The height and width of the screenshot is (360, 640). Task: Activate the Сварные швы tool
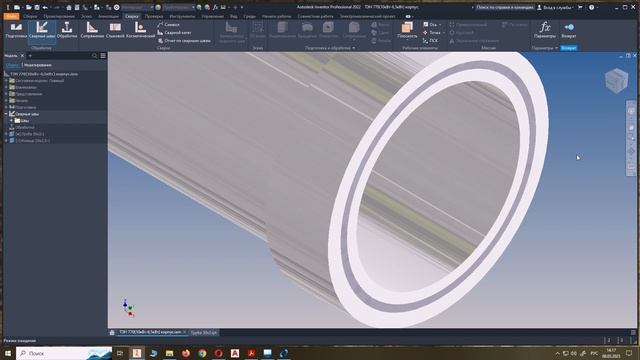42,31
